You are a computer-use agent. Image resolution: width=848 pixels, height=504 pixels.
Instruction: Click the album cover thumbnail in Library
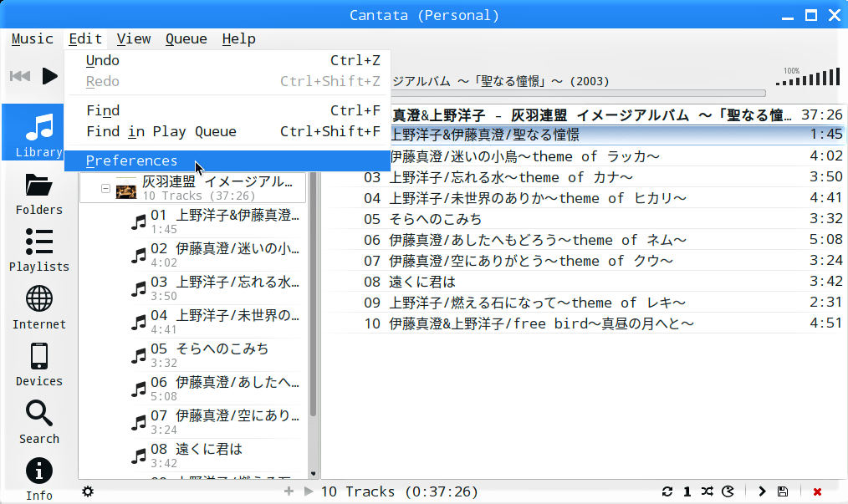(126, 188)
